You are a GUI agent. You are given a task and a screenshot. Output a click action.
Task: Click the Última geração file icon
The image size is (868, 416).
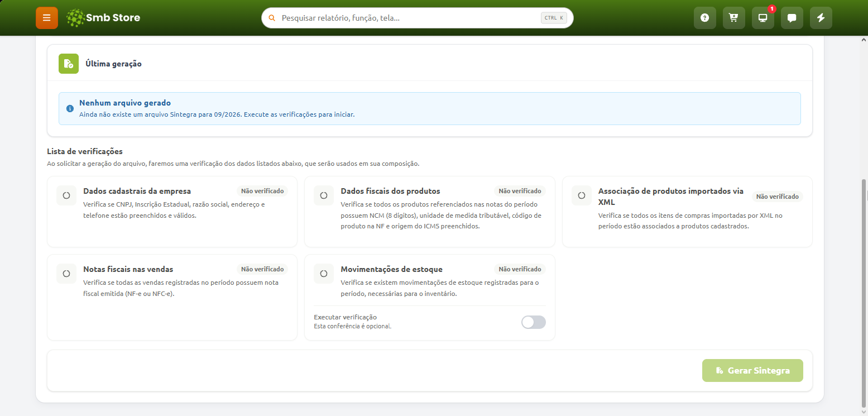click(x=69, y=64)
